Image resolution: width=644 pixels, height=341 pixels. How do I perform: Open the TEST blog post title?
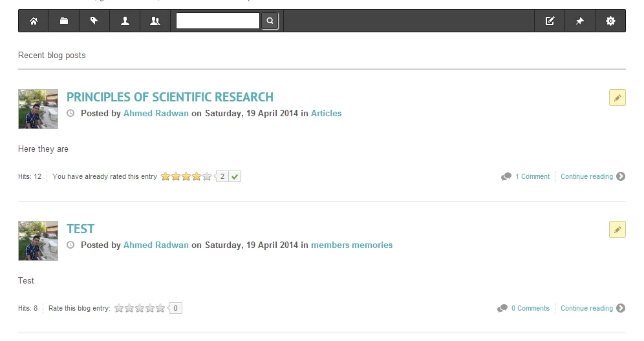(81, 229)
